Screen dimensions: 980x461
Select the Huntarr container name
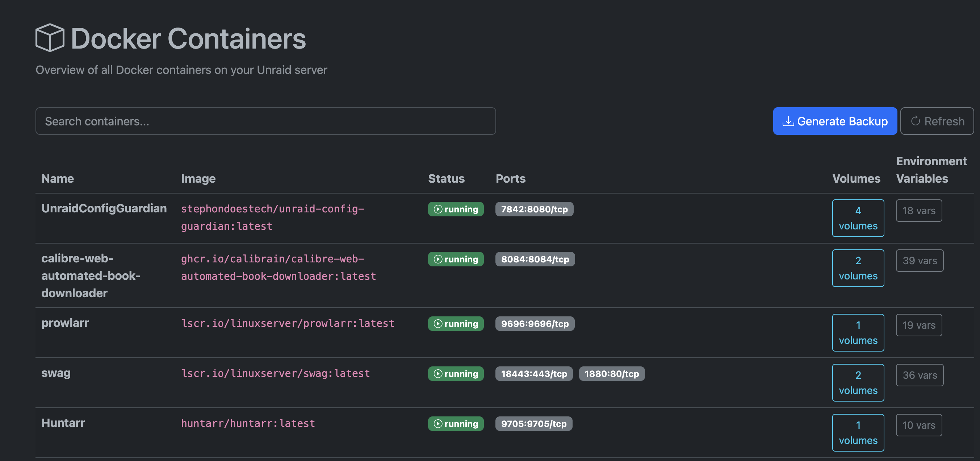(63, 423)
